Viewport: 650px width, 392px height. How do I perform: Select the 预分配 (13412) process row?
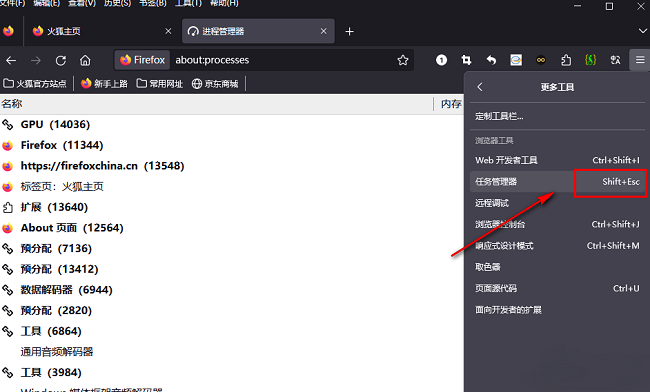[231, 269]
